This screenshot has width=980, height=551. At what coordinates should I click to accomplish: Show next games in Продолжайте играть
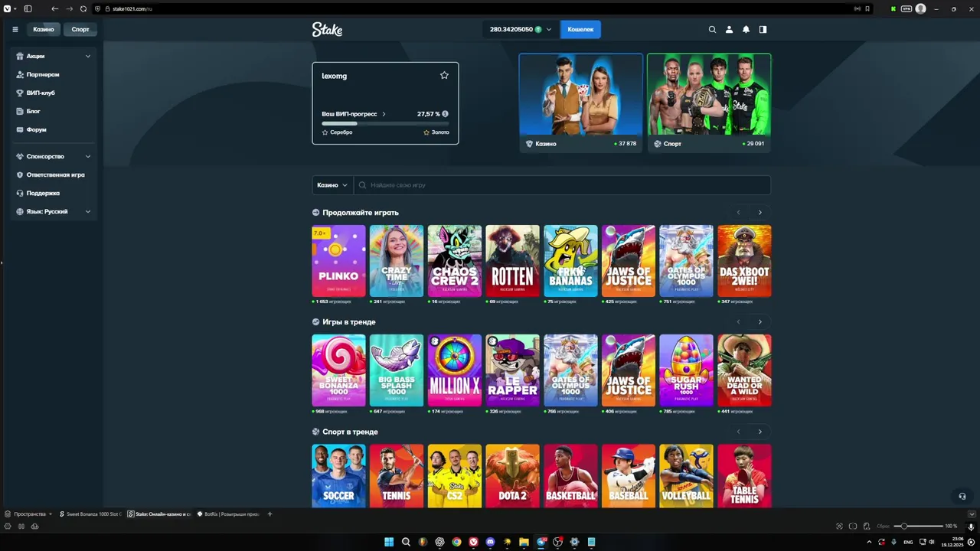759,212
